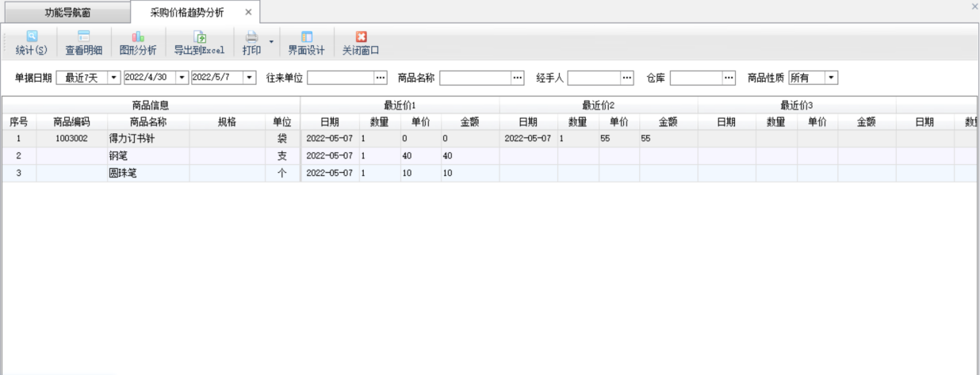The width and height of the screenshot is (980, 375).
Task: Expand the end date 2022/5/7 picker
Action: [x=250, y=78]
